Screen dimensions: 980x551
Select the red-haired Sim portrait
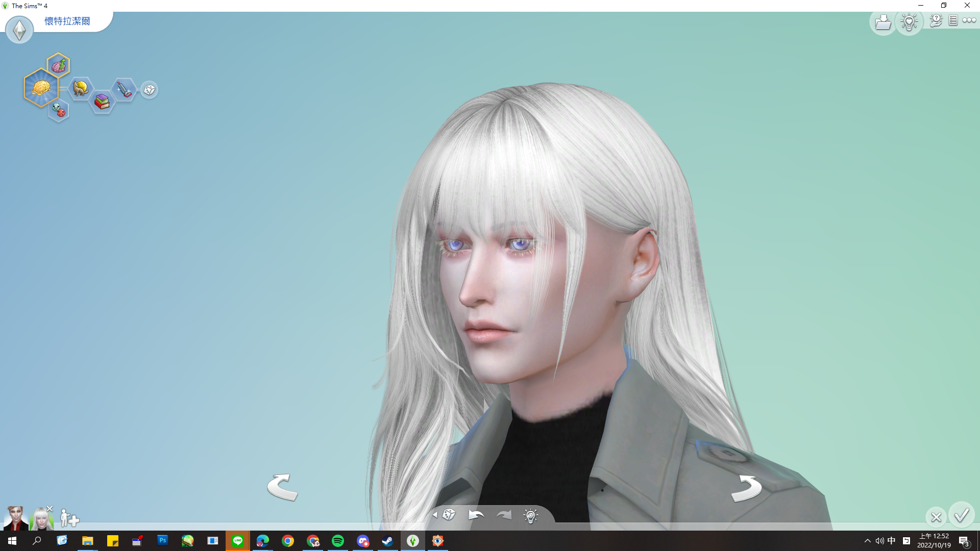click(x=15, y=518)
